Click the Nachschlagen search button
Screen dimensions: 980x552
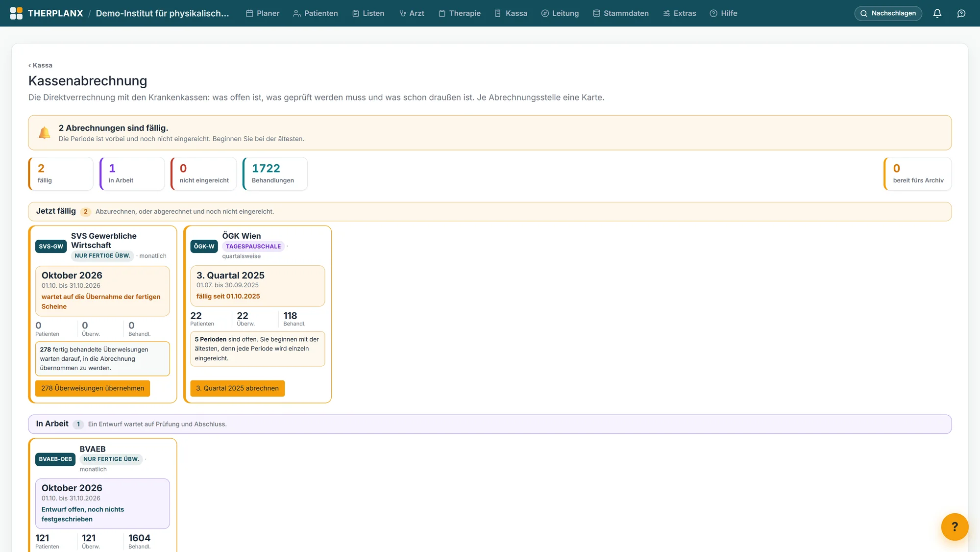point(888,13)
